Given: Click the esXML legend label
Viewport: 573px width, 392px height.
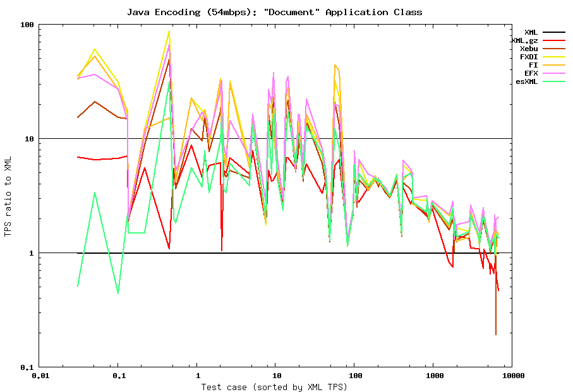Looking at the screenshot, I should [x=526, y=81].
